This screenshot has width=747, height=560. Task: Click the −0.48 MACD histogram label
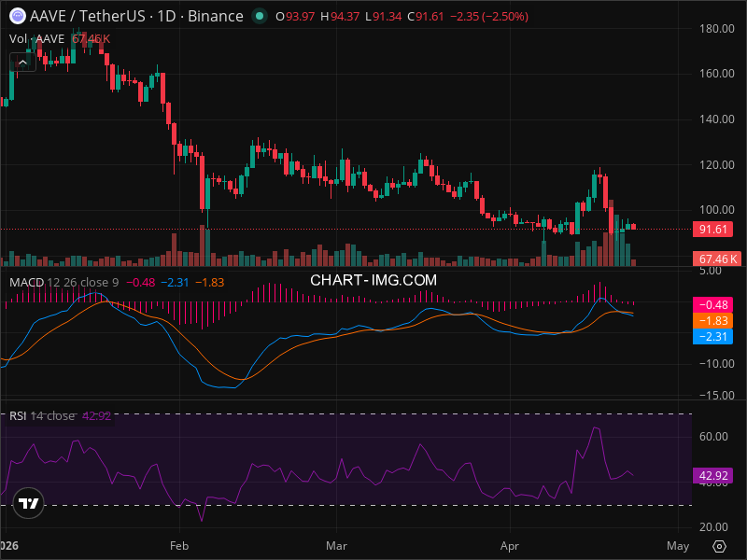click(x=712, y=305)
